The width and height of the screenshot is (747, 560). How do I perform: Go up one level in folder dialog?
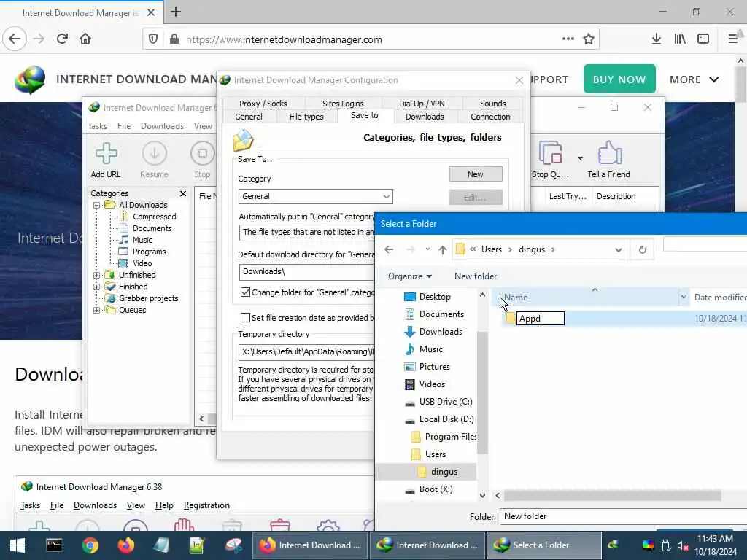(x=443, y=249)
